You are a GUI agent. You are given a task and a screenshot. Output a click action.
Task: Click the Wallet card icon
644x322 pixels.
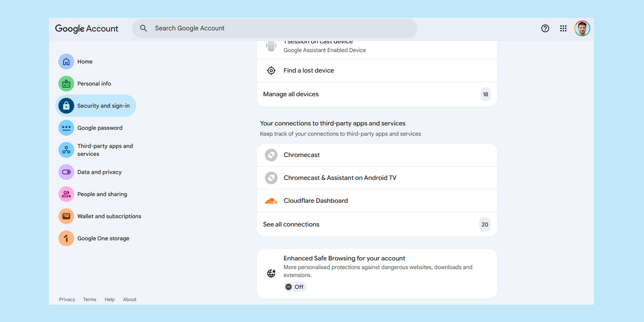click(66, 216)
